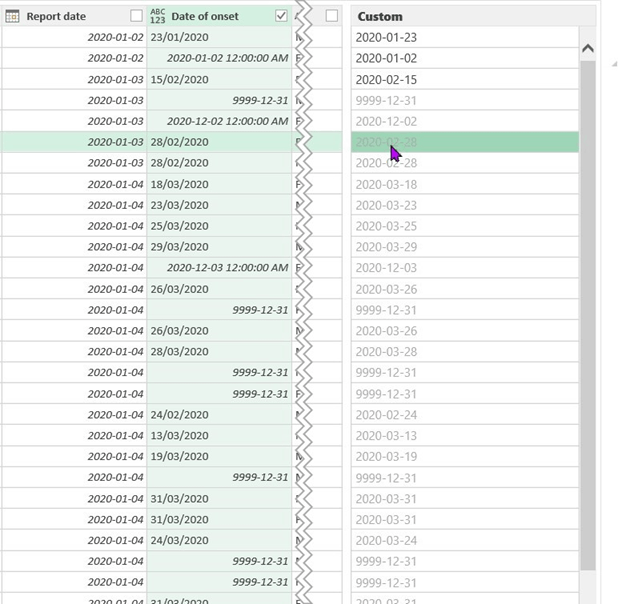This screenshot has height=604, width=618.
Task: Click the Custom list's vertical scrollbar thumb
Action: (x=588, y=315)
